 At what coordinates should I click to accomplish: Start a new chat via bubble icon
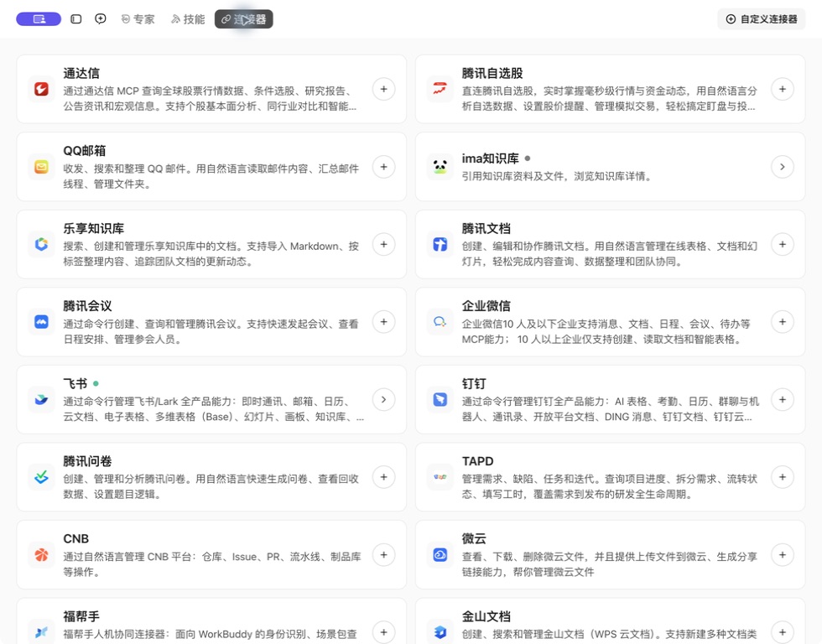point(100,19)
